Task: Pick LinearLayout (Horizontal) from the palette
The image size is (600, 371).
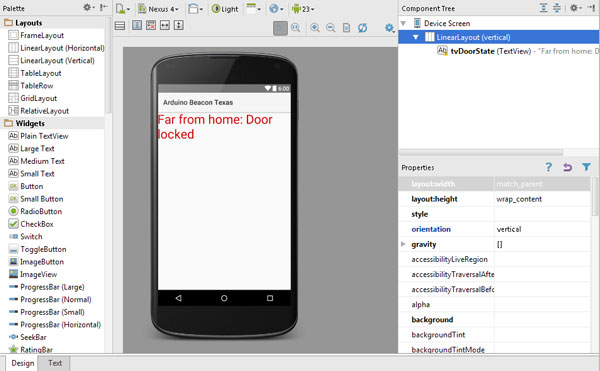Action: 56,48
